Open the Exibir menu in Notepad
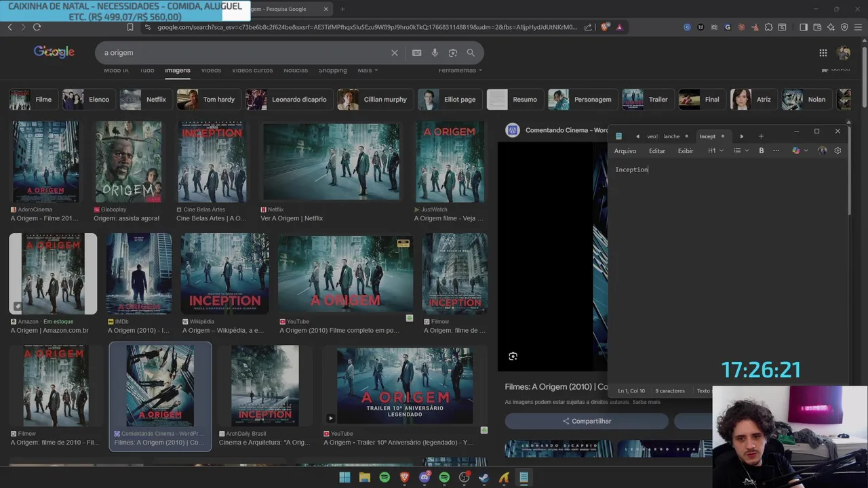 tap(686, 151)
